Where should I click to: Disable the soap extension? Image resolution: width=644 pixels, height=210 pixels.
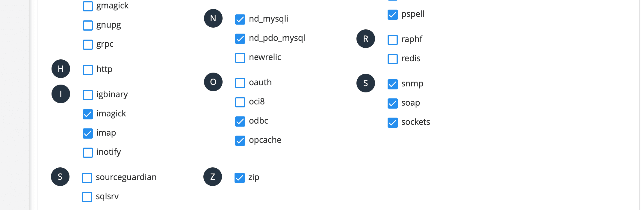[393, 103]
